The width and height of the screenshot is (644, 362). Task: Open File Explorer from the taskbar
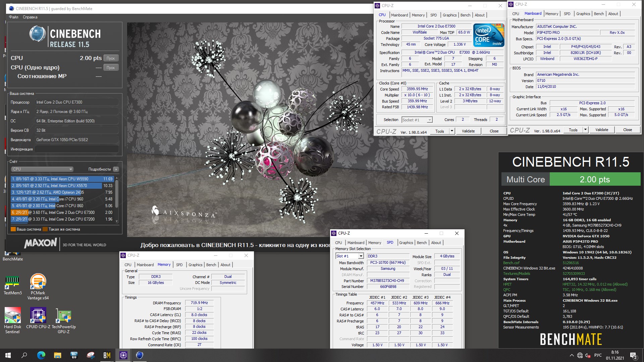coord(57,355)
